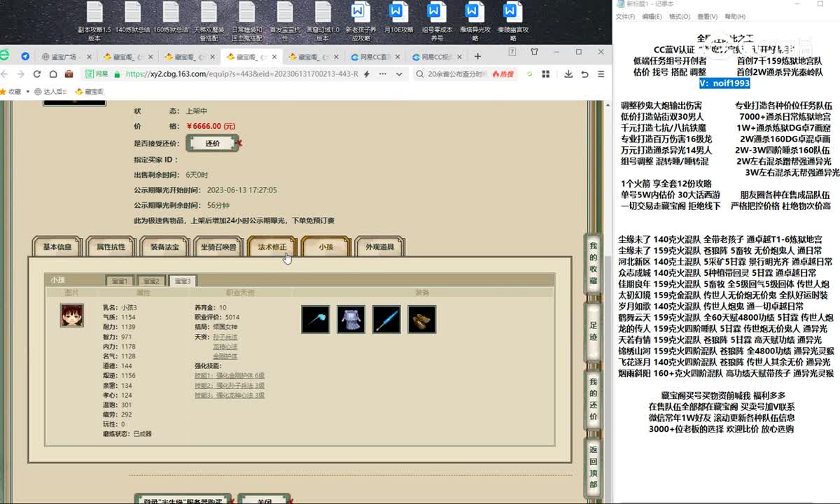Click the armor equipment slot icon
840x504 pixels.
(351, 319)
